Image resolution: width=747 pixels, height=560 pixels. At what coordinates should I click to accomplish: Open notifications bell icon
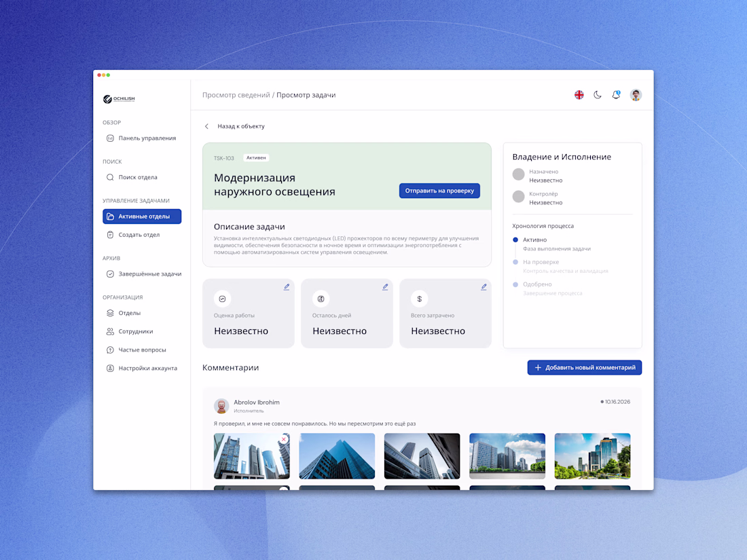(x=616, y=95)
